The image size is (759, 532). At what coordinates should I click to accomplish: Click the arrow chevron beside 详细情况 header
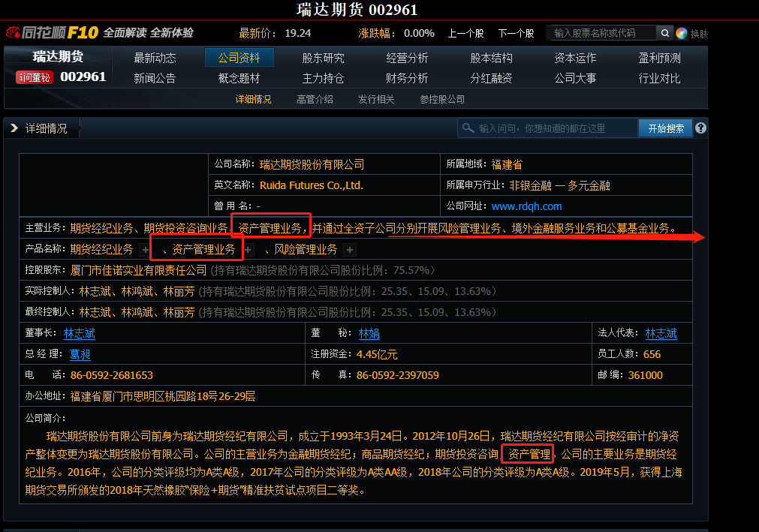click(14, 128)
